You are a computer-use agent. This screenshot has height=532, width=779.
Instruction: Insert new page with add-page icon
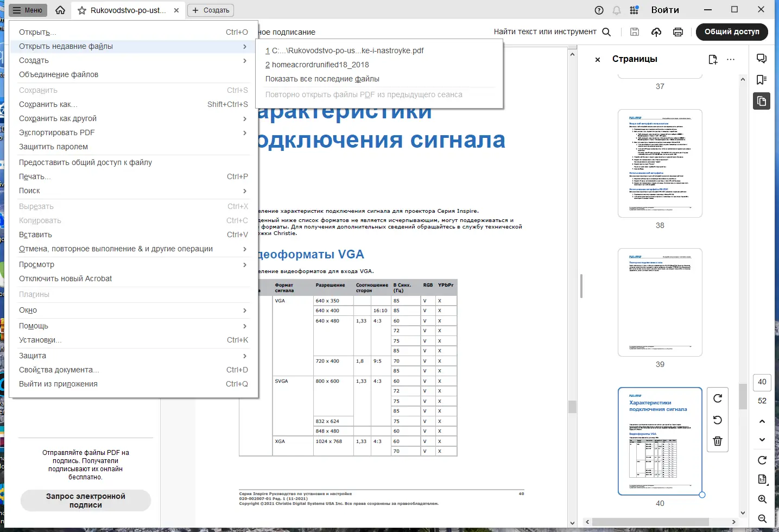coord(713,60)
